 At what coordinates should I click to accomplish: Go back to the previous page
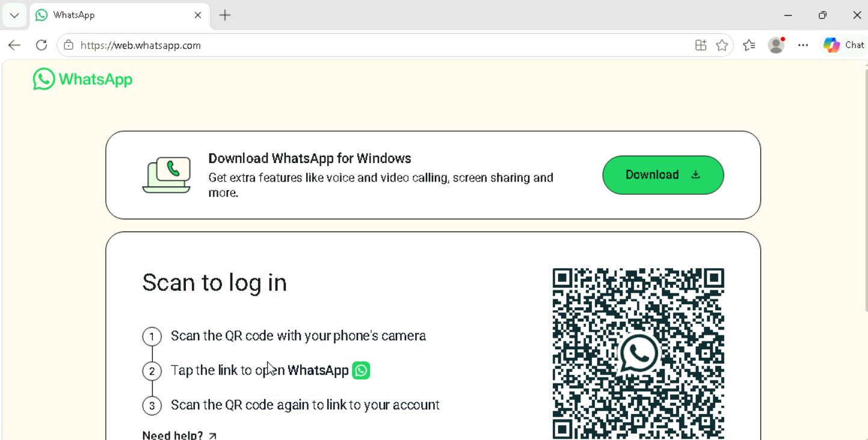(x=14, y=45)
